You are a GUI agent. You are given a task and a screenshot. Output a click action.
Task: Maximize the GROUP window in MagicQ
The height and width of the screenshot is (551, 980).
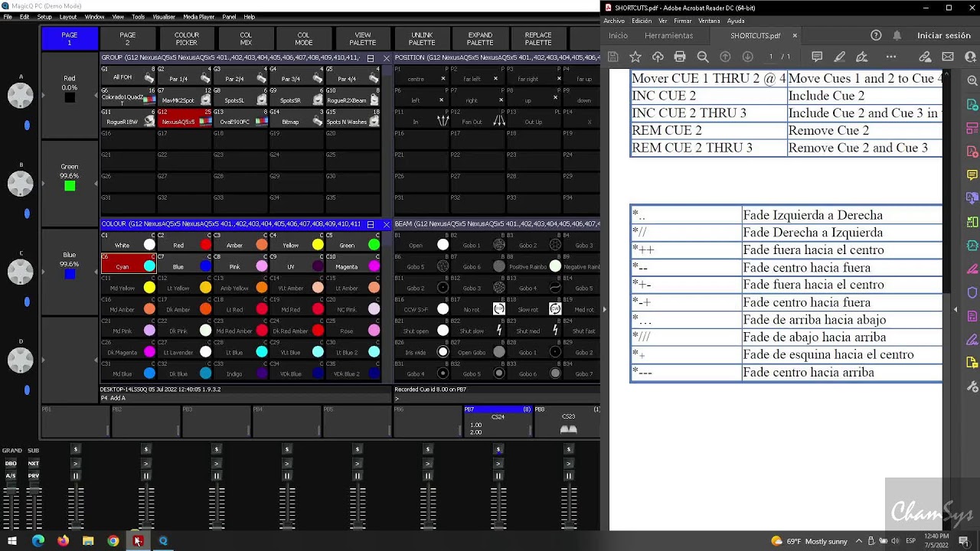click(371, 58)
